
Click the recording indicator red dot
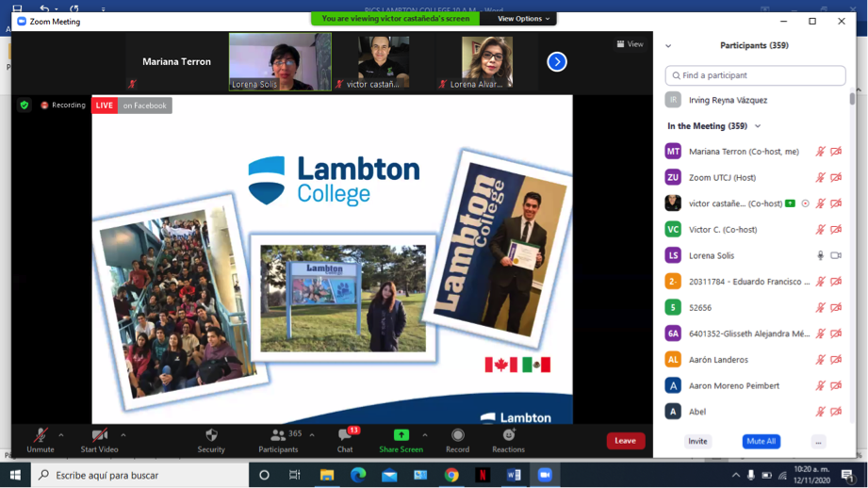pos(44,106)
